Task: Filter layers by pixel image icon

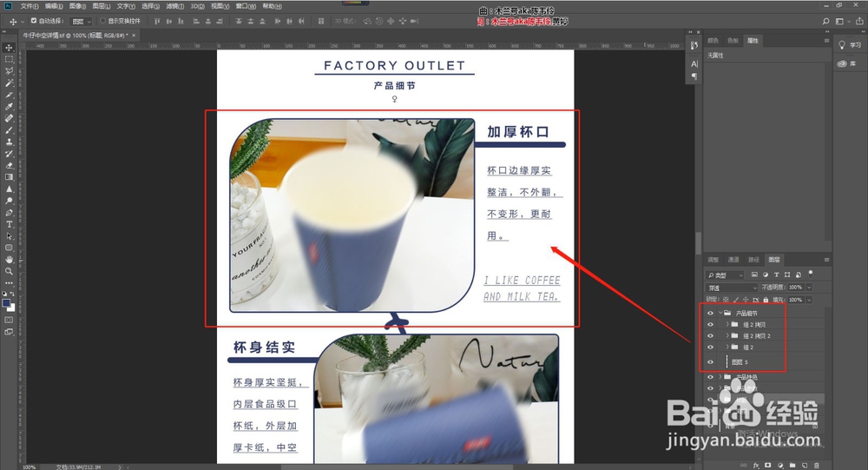Action: [754, 275]
